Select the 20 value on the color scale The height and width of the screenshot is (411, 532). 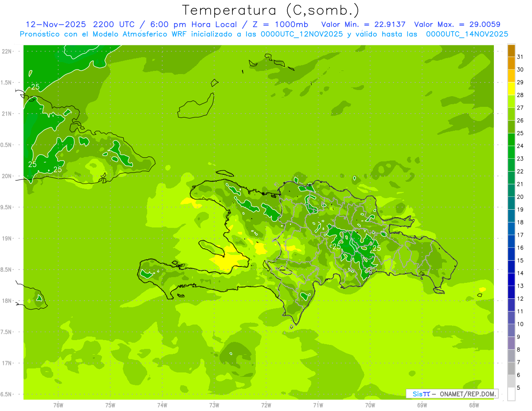pos(520,197)
